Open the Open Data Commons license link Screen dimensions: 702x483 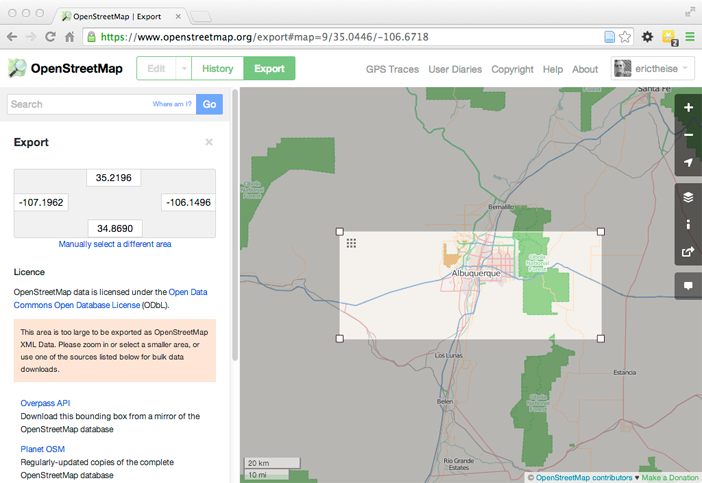[x=111, y=299]
